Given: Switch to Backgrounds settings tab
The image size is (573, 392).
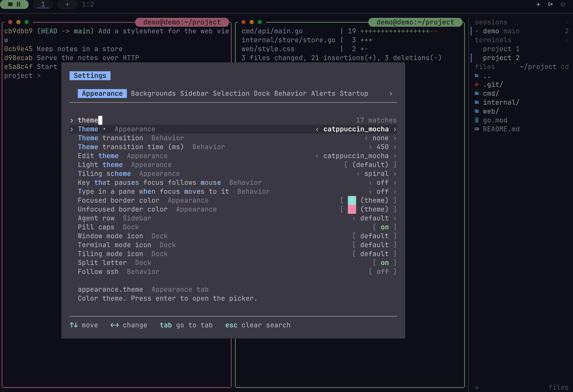Looking at the screenshot, I should pyautogui.click(x=153, y=93).
